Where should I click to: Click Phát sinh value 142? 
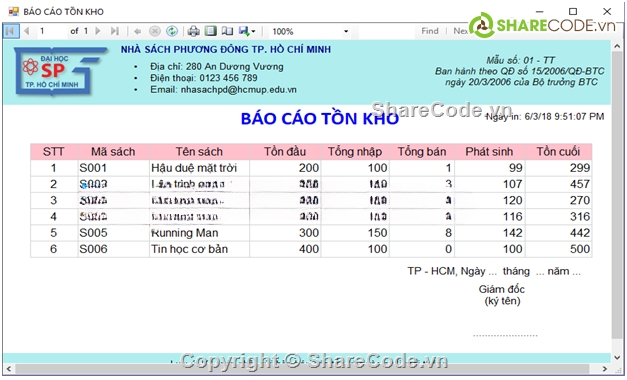point(489,233)
